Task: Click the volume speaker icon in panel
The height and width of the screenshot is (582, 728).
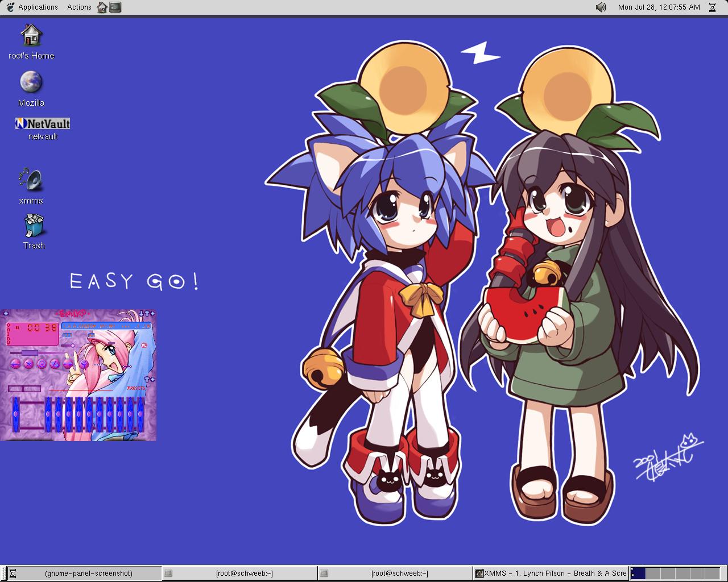Action: point(601,7)
